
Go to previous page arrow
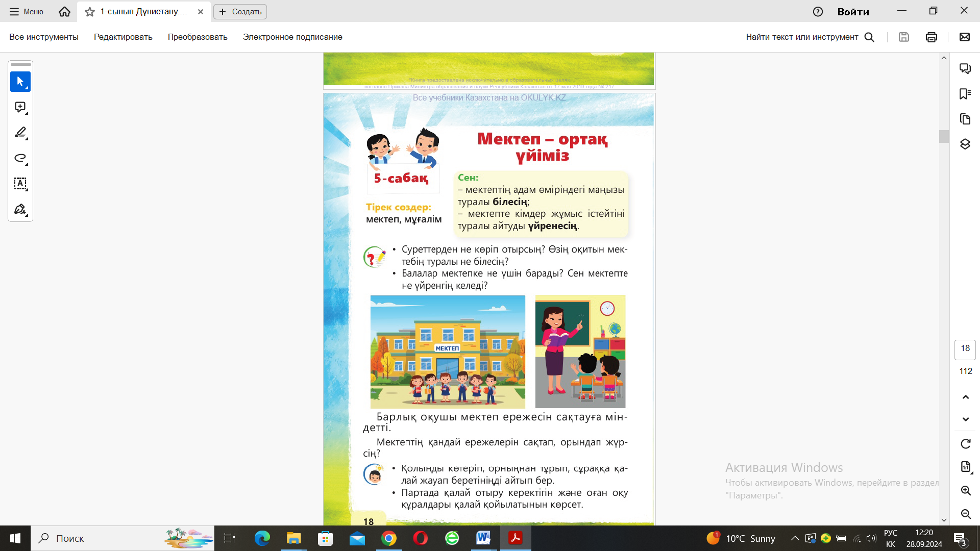tap(965, 397)
